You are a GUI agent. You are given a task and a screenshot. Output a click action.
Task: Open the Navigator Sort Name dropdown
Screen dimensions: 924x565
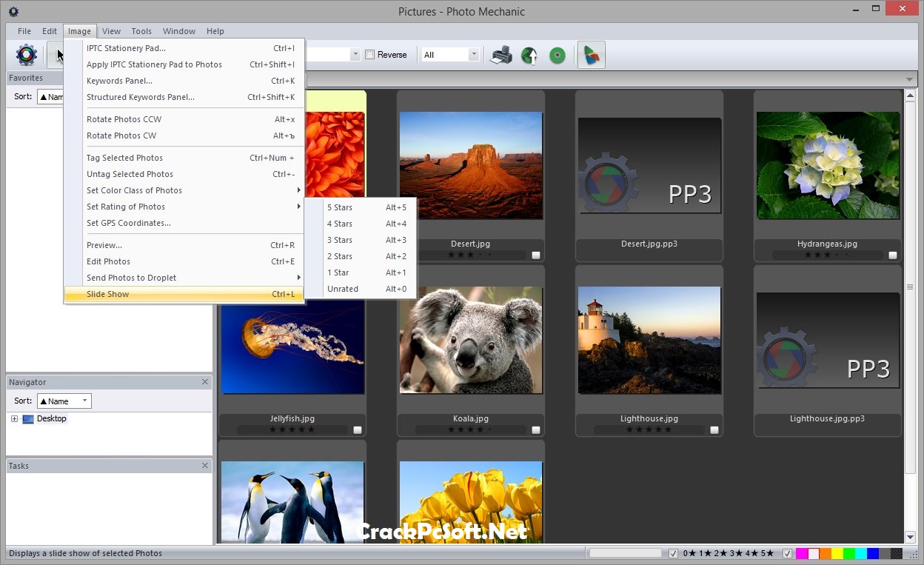click(x=64, y=401)
